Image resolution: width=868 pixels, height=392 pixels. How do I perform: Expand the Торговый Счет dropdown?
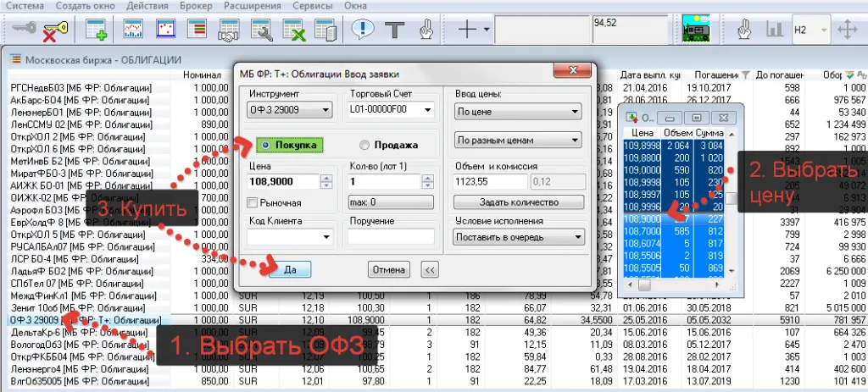[390, 109]
